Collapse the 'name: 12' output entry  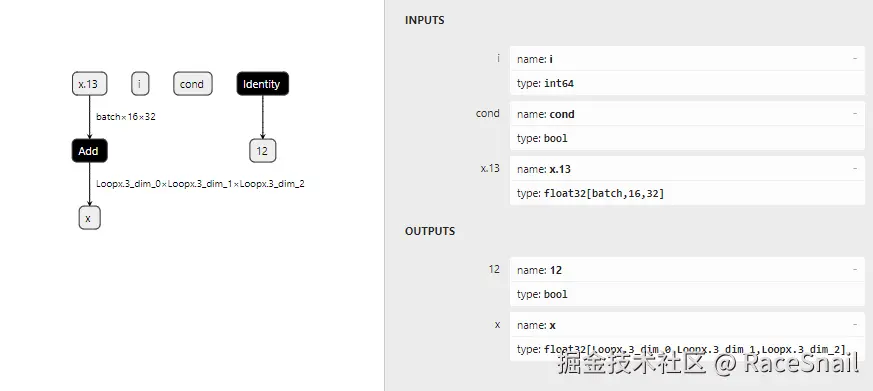855,270
